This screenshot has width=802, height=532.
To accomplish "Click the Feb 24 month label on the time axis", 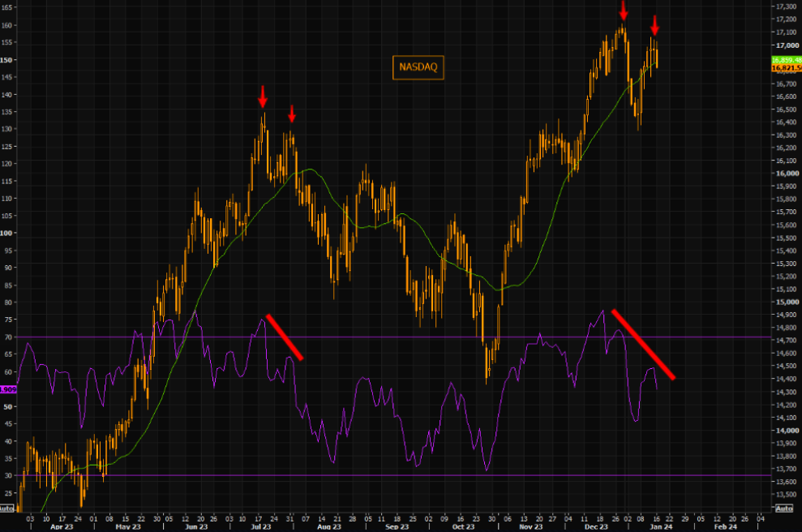I will (725, 526).
